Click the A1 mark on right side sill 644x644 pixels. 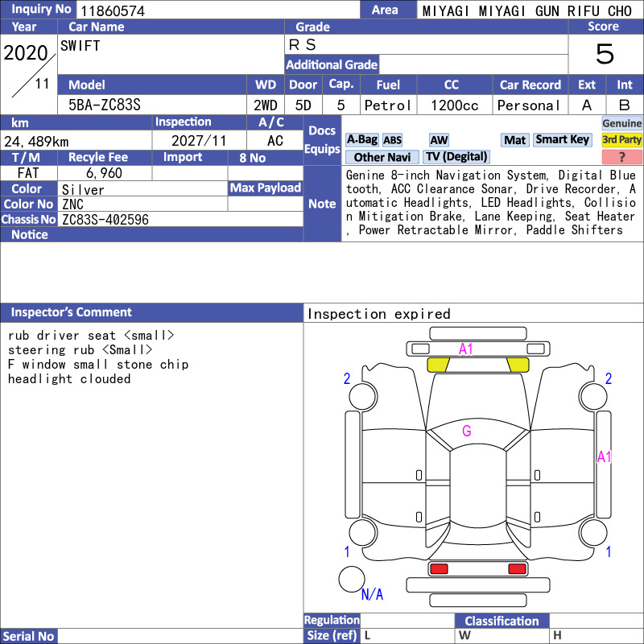(605, 456)
